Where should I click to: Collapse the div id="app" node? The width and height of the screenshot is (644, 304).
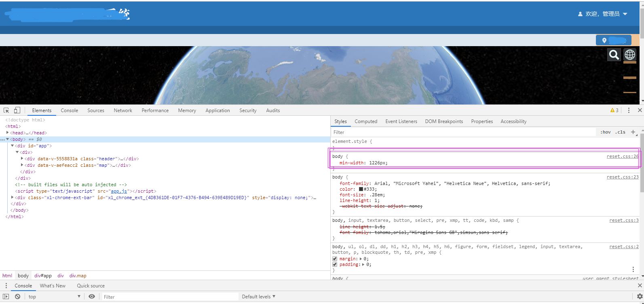pyautogui.click(x=12, y=145)
